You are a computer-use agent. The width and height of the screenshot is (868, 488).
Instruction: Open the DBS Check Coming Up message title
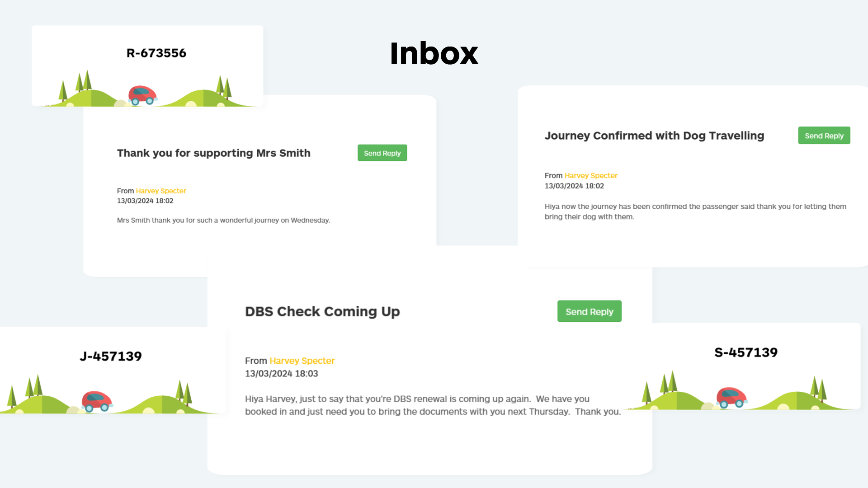(x=322, y=311)
